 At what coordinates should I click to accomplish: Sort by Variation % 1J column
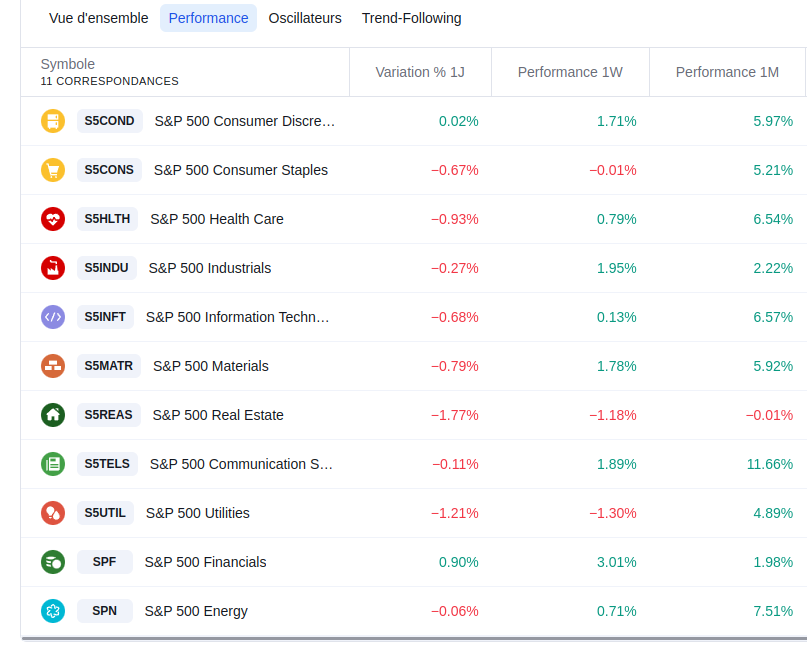click(421, 72)
